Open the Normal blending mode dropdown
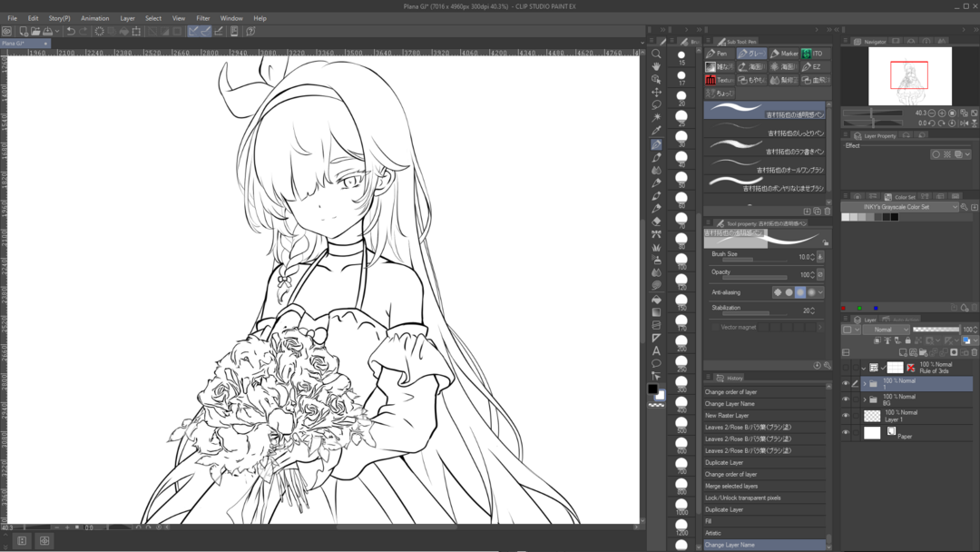The width and height of the screenshot is (980, 552). (885, 330)
